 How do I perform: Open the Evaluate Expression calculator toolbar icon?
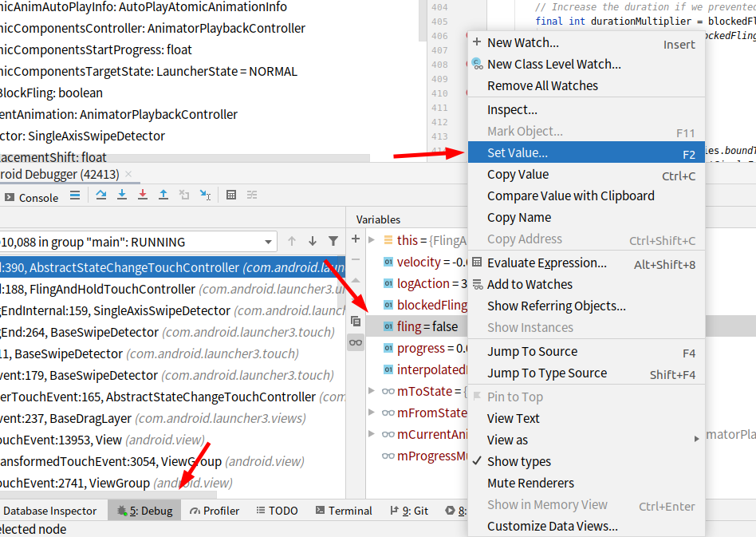(231, 195)
